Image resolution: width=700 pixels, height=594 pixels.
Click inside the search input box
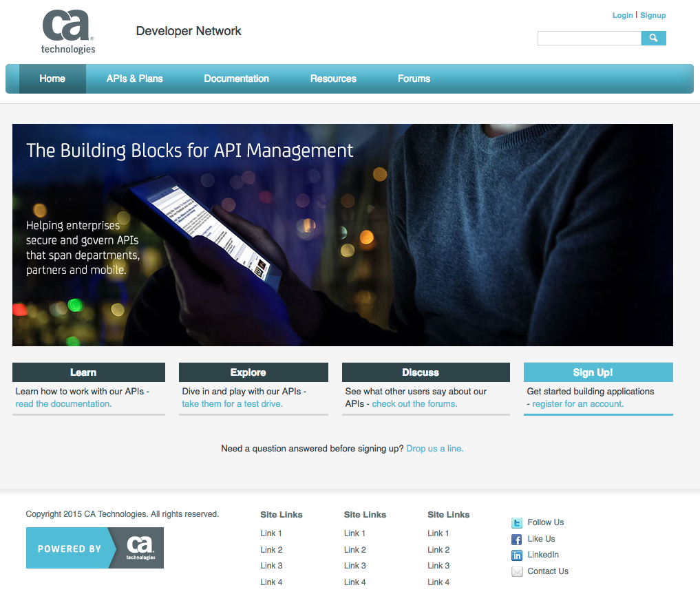click(x=588, y=38)
